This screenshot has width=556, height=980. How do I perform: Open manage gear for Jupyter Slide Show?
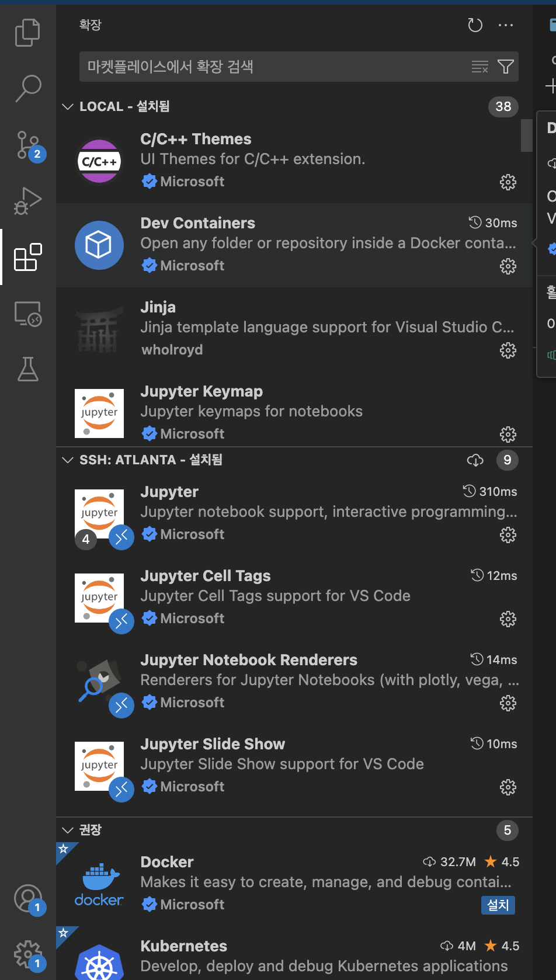(508, 787)
